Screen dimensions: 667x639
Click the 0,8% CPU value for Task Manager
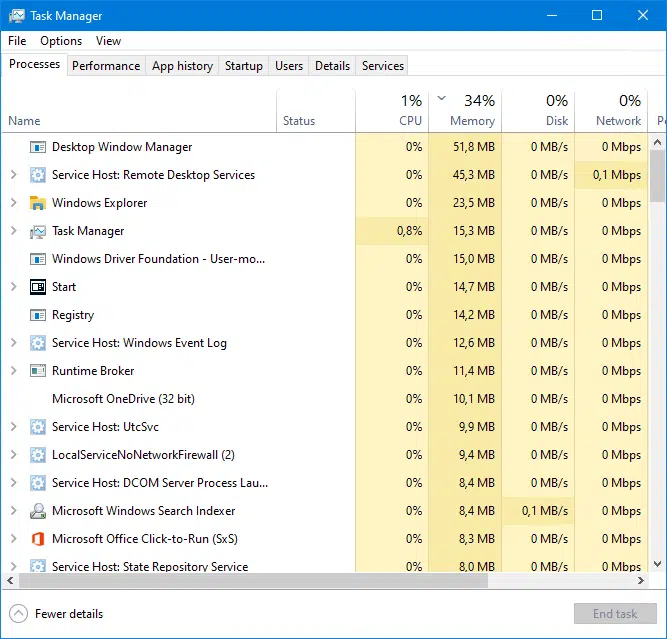[x=409, y=231]
